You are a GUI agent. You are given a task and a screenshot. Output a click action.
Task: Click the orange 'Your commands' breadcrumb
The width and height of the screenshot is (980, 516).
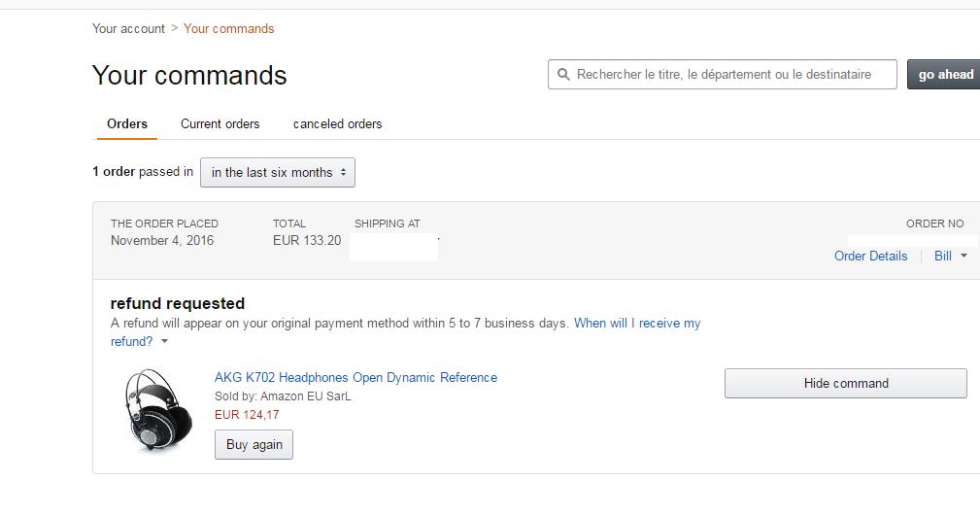228,28
